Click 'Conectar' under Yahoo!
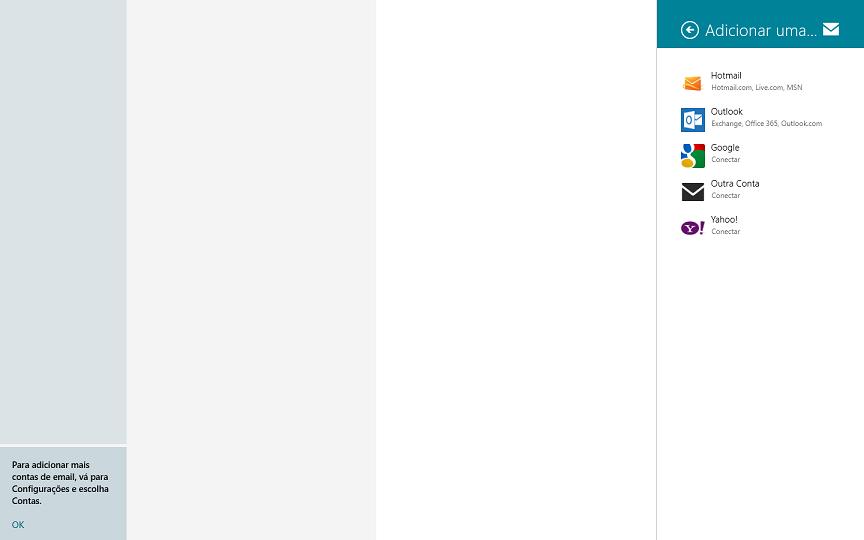Image resolution: width=864 pixels, height=540 pixels. pyautogui.click(x=725, y=231)
